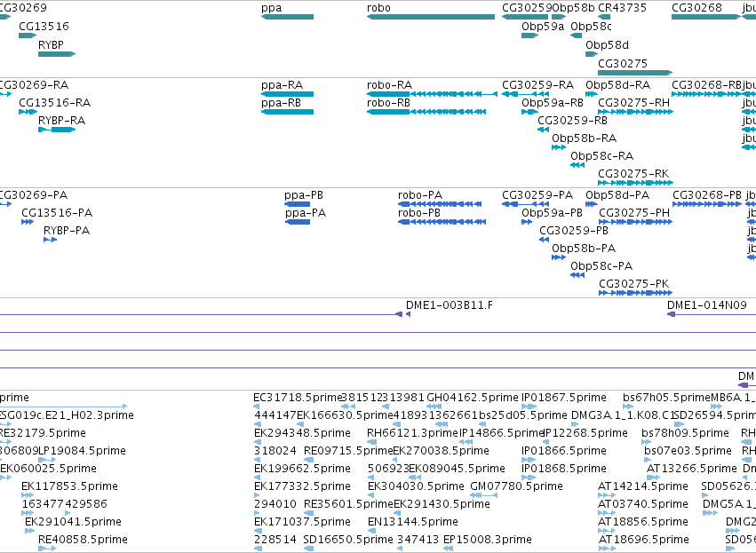Select EST IP12268.5prime
Image resolution: width=756 pixels, height=553 pixels.
click(585, 433)
